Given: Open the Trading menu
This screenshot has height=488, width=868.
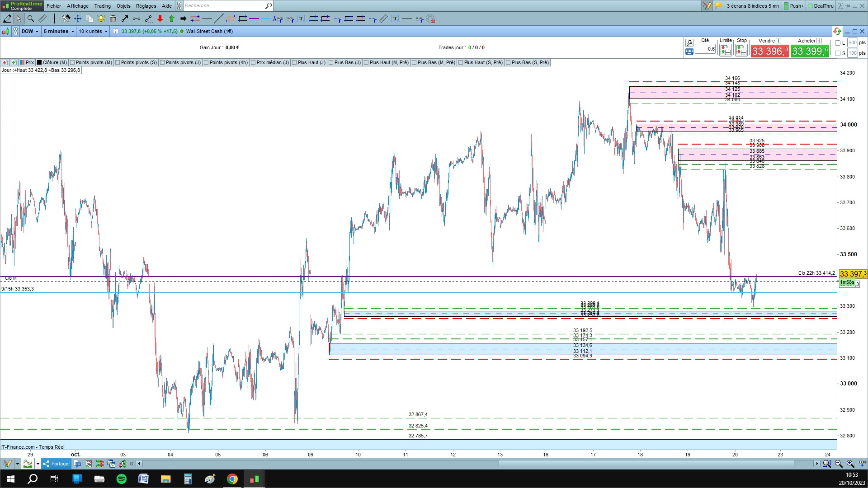Looking at the screenshot, I should (102, 6).
